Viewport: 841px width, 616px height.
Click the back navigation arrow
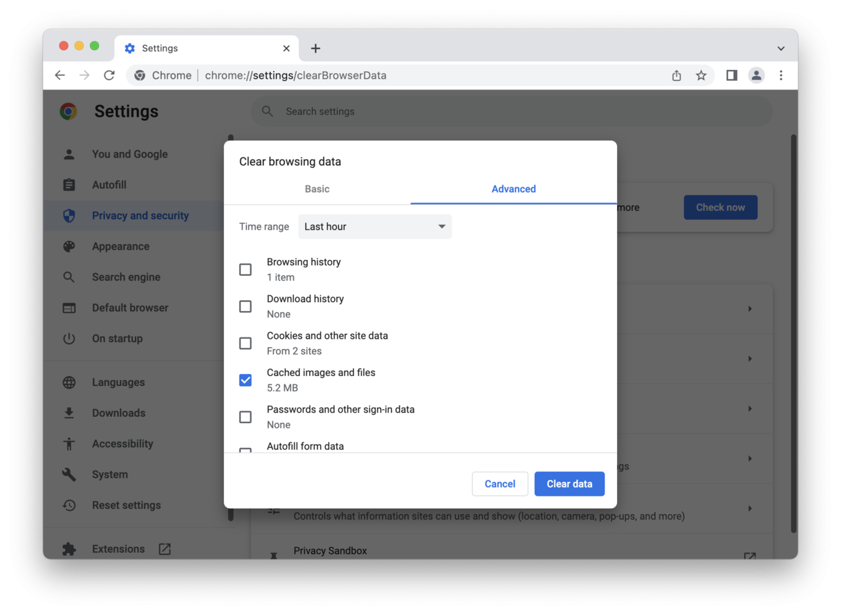coord(60,75)
